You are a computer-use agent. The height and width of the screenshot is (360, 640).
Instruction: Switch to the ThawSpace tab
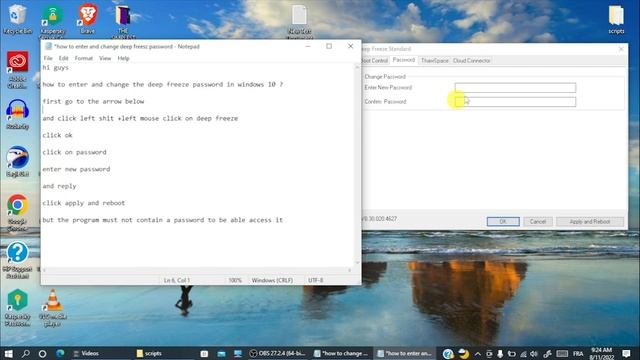(x=434, y=60)
